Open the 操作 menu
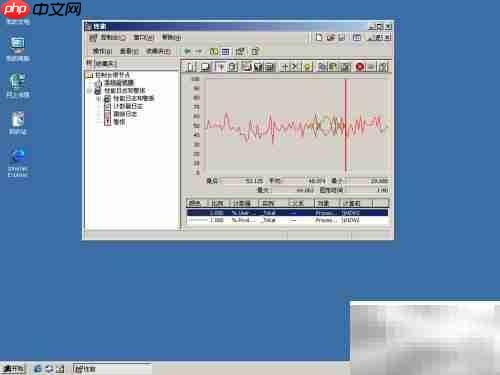Image resolution: width=500 pixels, height=375 pixels. [102, 51]
